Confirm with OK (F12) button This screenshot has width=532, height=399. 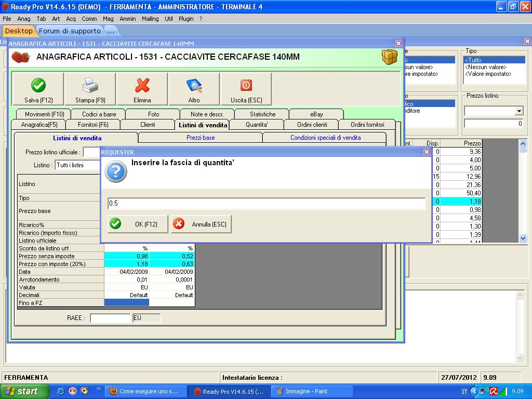138,224
